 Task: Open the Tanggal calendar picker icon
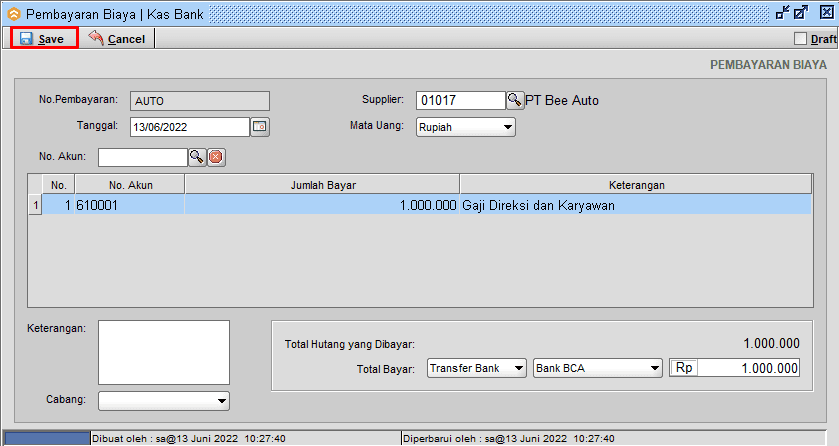pos(259,127)
